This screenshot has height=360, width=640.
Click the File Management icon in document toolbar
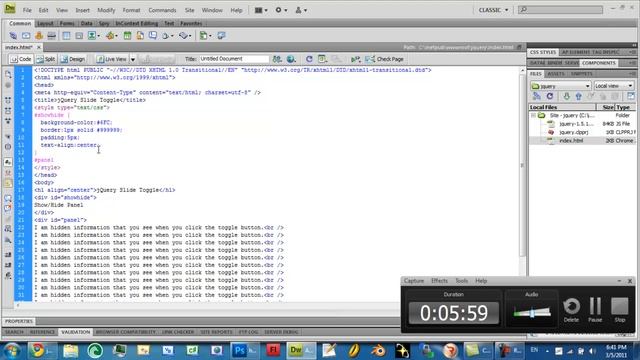(277, 59)
